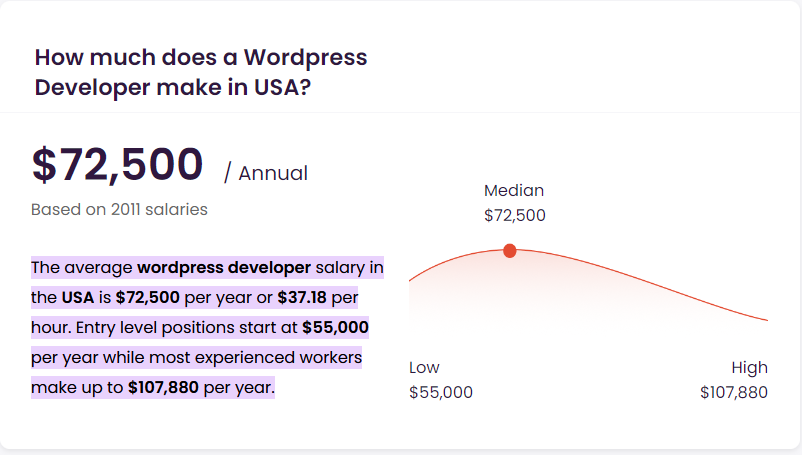Click the Low label under the chart
802x455 pixels.
[424, 368]
